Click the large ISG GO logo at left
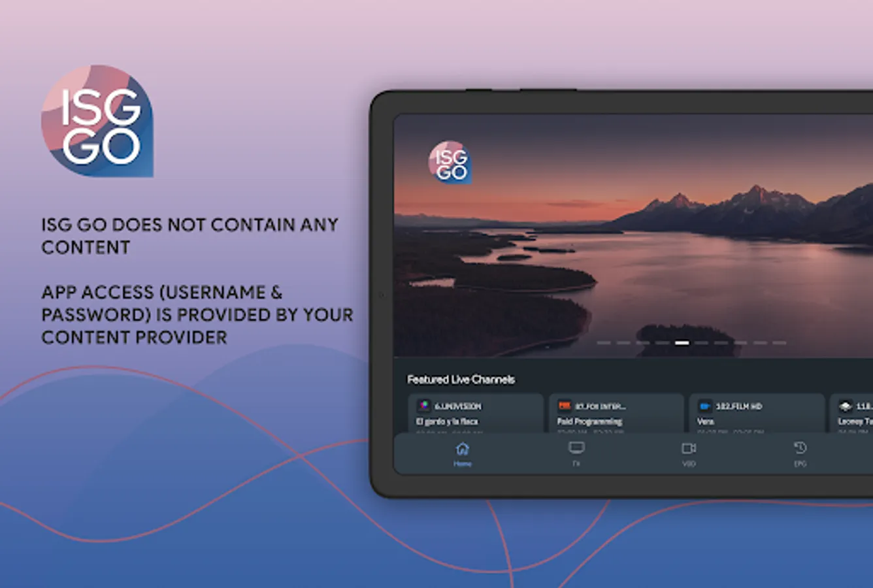 [97, 121]
